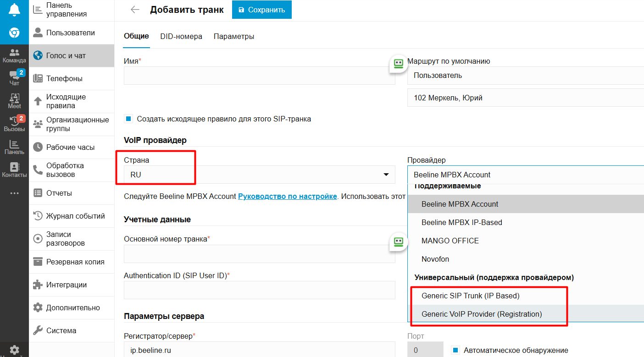
Task: Select MANGO OFFICE provider option
Action: point(526,241)
